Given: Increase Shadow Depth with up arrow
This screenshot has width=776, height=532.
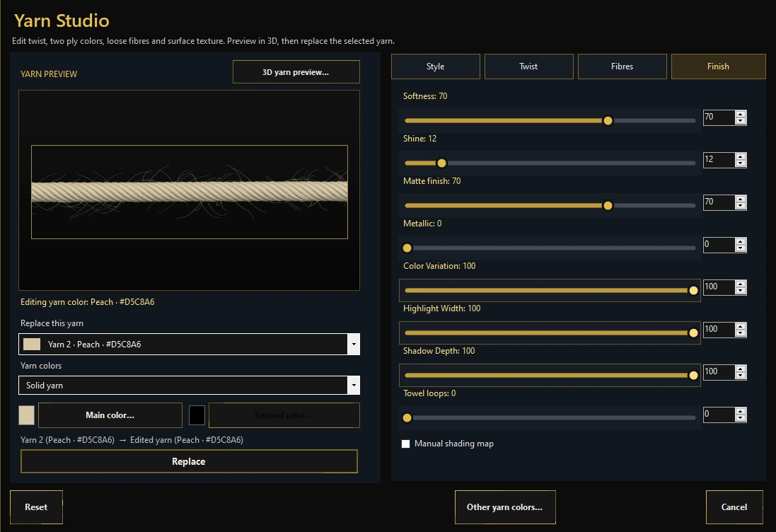Looking at the screenshot, I should point(741,369).
